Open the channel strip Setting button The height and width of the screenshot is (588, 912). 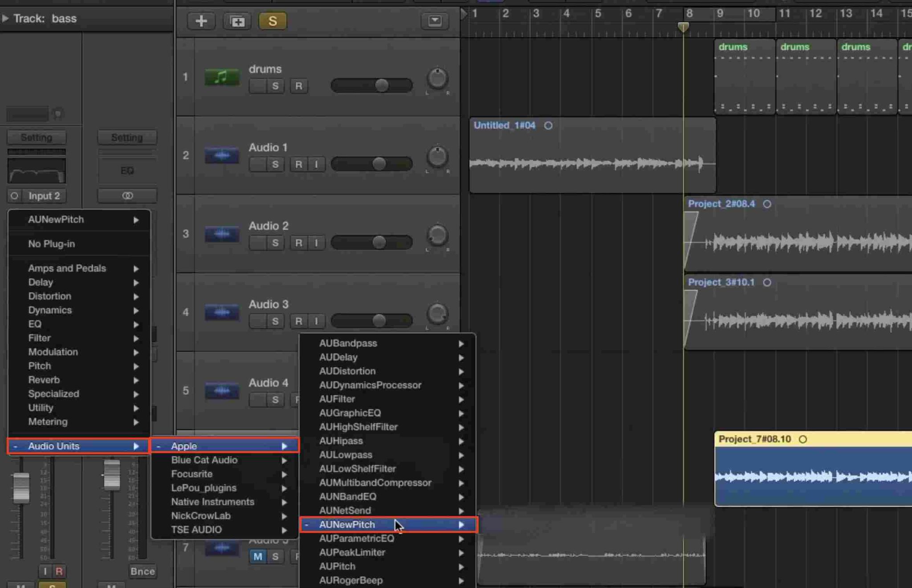pyautogui.click(x=37, y=137)
